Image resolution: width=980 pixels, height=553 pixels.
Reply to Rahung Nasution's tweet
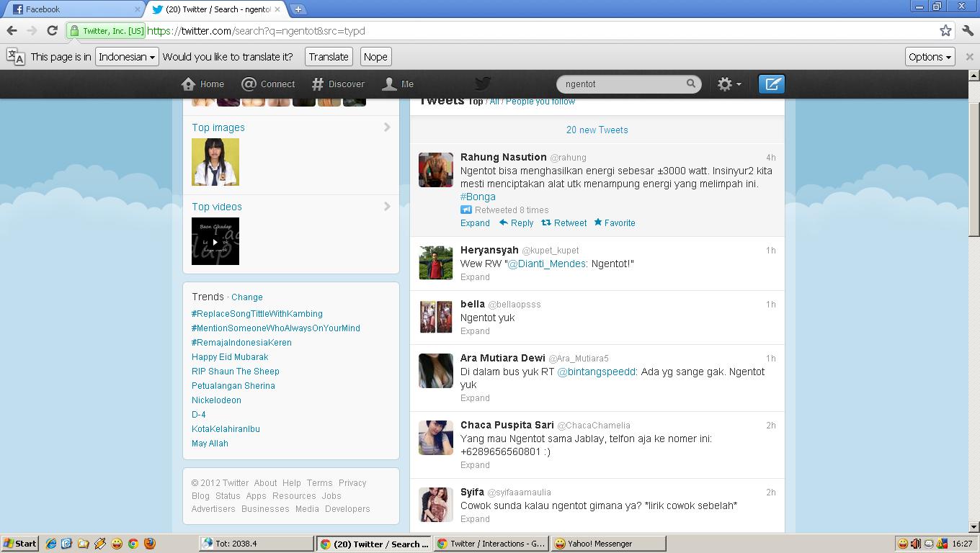pyautogui.click(x=516, y=223)
